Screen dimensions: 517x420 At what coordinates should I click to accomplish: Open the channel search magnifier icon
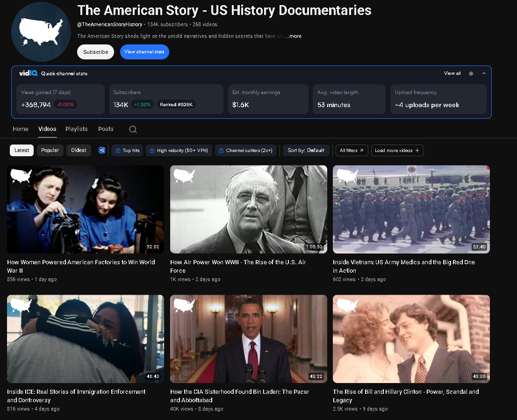[x=133, y=130]
